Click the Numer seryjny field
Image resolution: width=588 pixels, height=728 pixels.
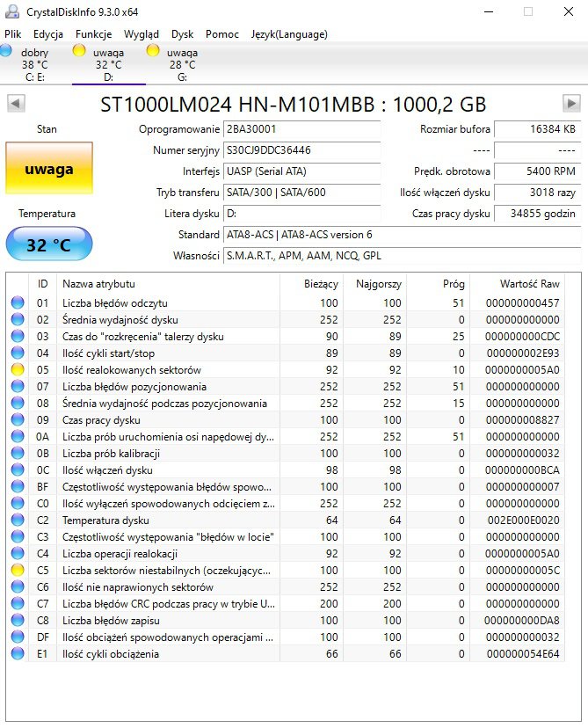point(301,150)
